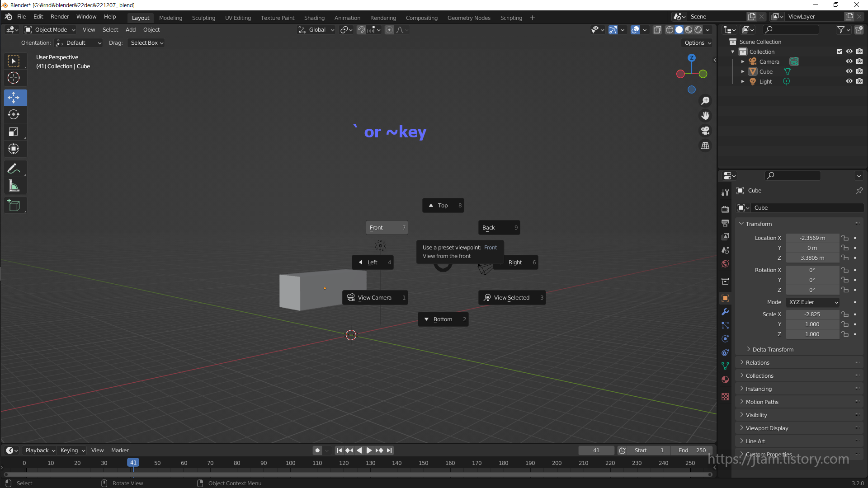Open the Render menu

[x=60, y=17]
